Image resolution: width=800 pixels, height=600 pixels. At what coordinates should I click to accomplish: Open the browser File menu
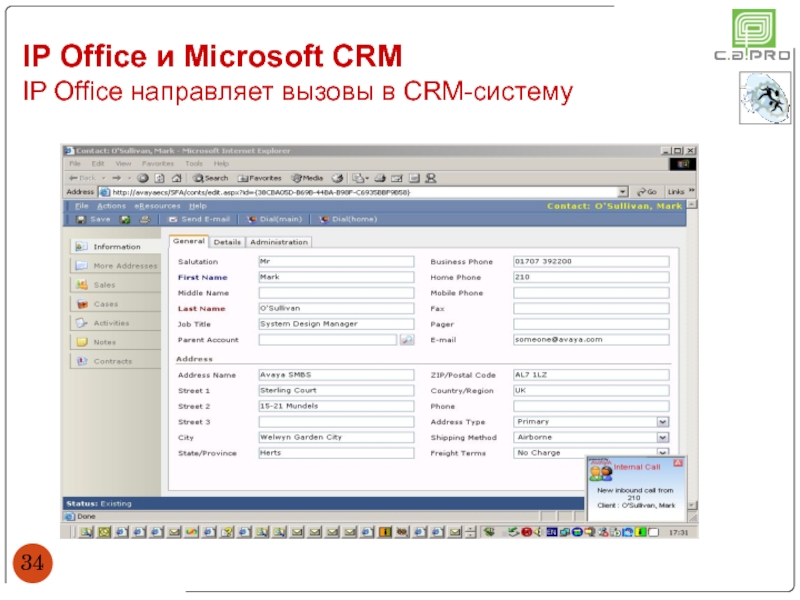pyautogui.click(x=75, y=164)
